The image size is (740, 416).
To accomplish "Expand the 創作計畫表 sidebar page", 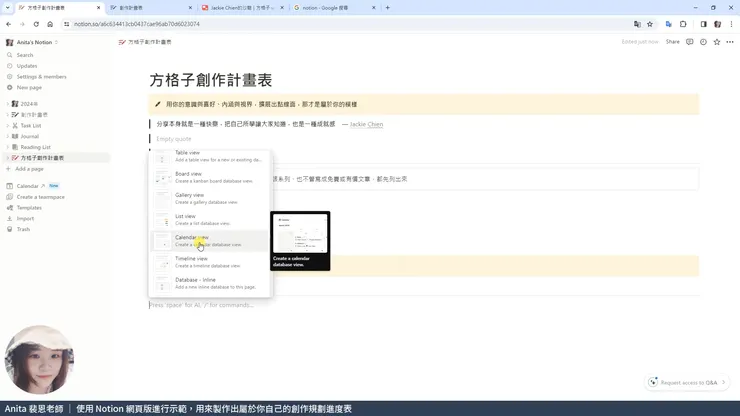I will coord(8,115).
